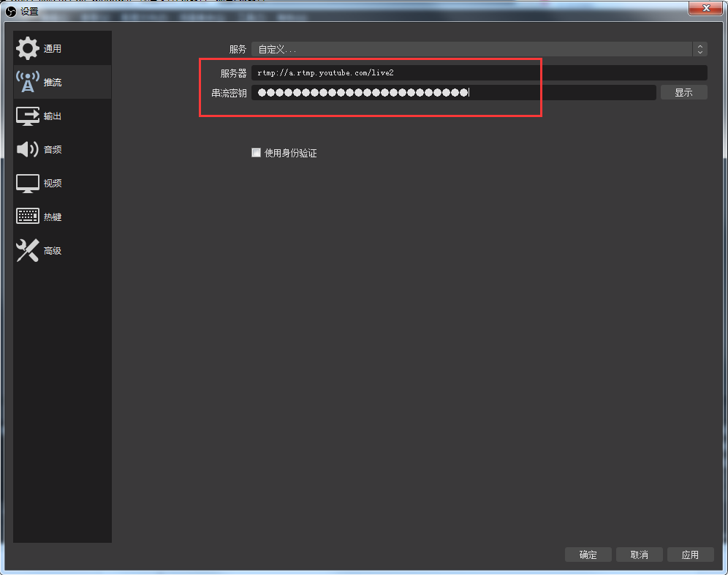Enable the 使用身份验证 checkbox
Screen dimensions: 728x575
click(x=256, y=152)
